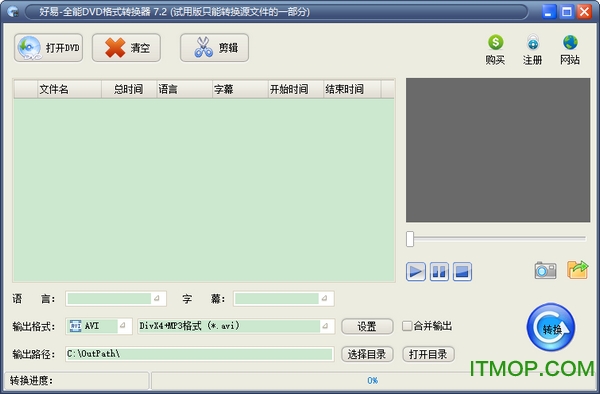Take a snapshot with camera icon

coord(545,270)
